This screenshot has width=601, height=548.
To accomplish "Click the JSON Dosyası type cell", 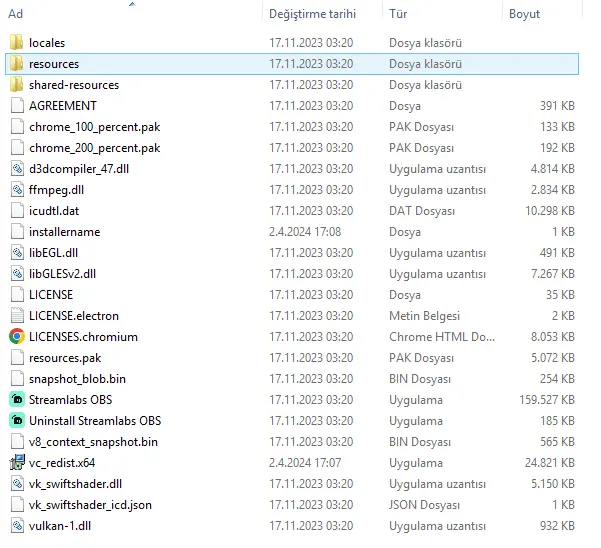I will coord(424,505).
